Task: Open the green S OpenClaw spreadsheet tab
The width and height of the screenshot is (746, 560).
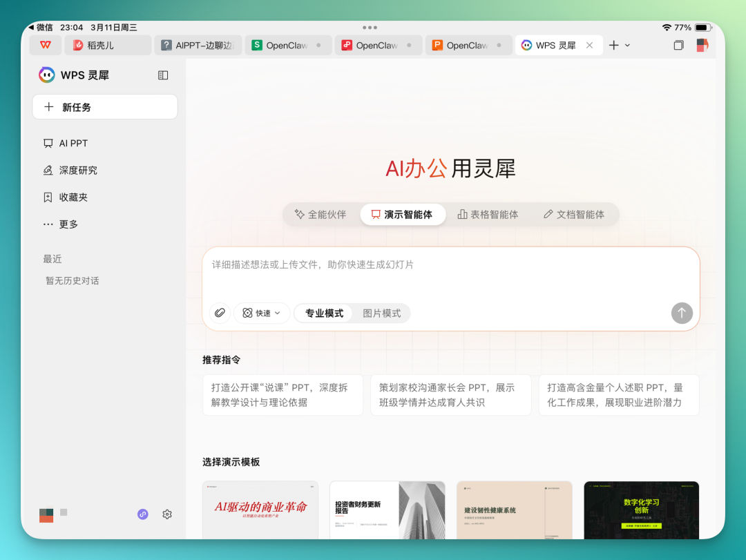Action: tap(288, 45)
